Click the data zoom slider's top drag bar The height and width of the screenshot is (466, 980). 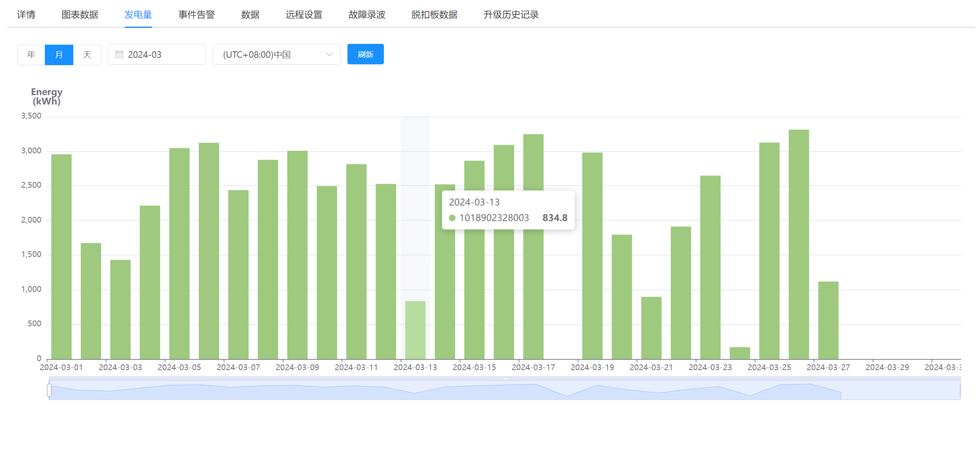pos(505,378)
